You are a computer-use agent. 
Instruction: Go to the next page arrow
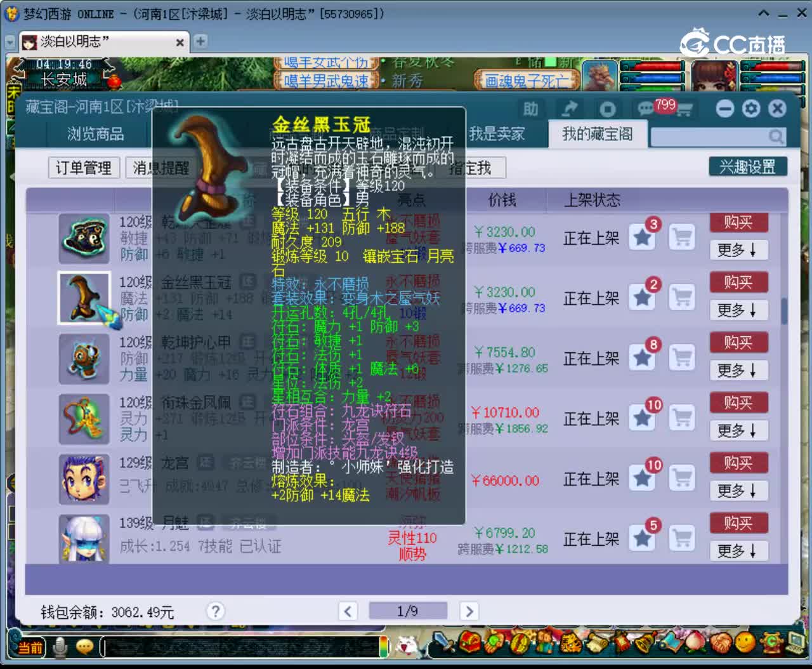click(x=469, y=611)
